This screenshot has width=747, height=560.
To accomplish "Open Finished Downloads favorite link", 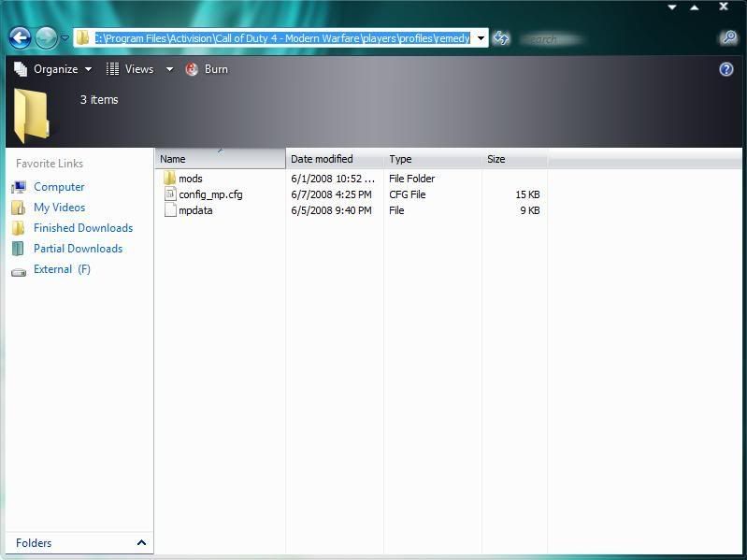I will click(83, 227).
